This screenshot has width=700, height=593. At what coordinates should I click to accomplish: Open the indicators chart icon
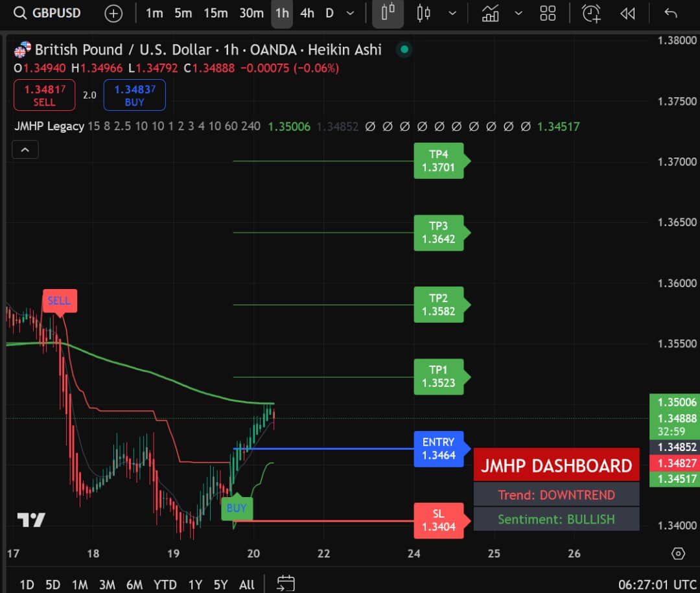490,14
